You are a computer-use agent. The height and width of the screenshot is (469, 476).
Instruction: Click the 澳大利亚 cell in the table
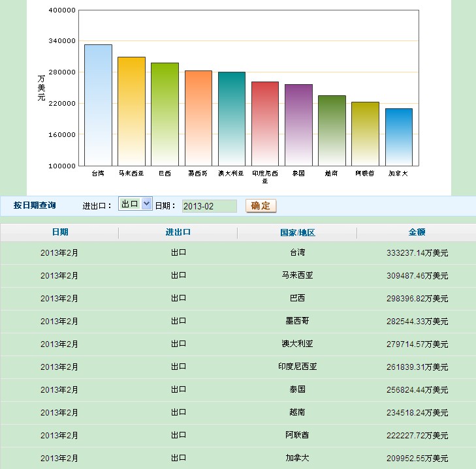tap(298, 344)
